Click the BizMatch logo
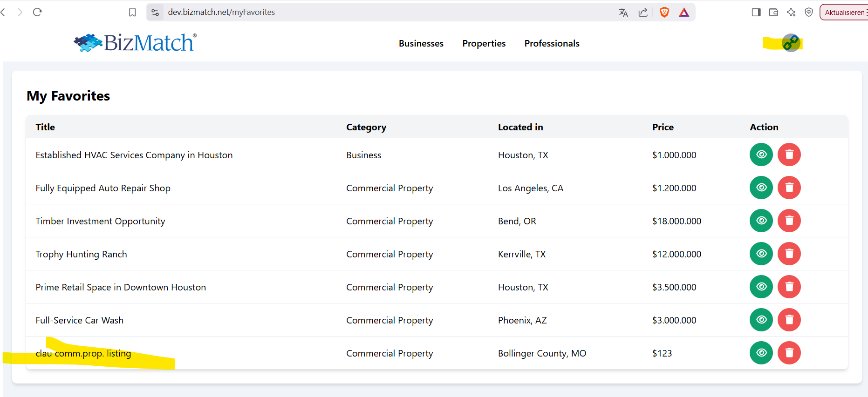Viewport: 868px width, 397px height. click(x=135, y=43)
